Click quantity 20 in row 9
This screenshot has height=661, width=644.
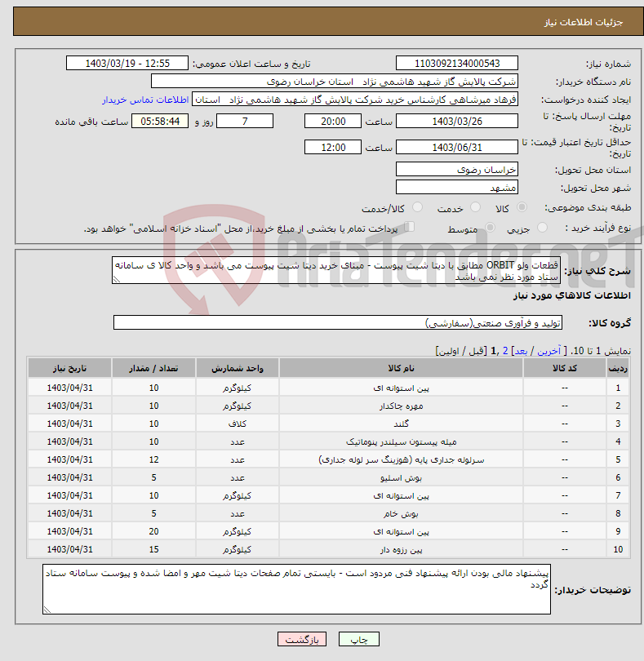click(153, 531)
